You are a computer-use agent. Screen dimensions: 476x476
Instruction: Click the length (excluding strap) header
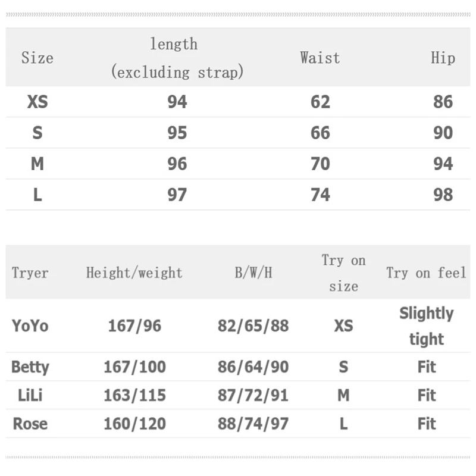coord(177,58)
